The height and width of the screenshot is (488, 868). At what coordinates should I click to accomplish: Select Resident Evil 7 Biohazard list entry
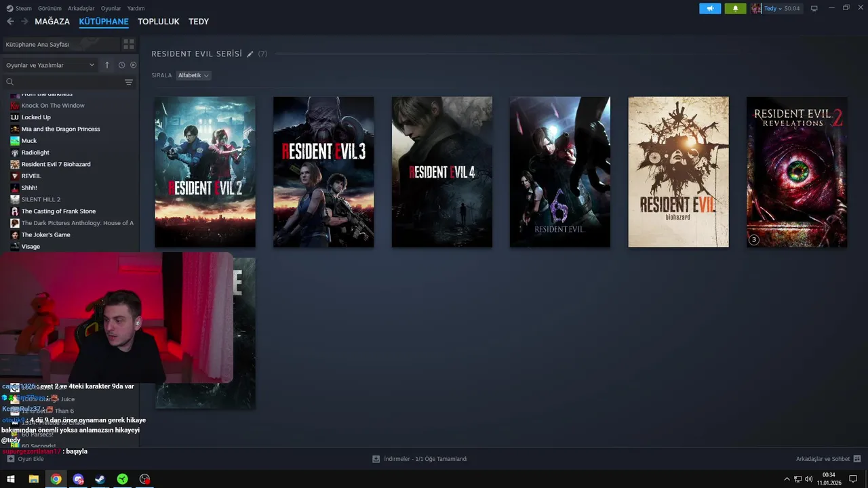tap(56, 164)
